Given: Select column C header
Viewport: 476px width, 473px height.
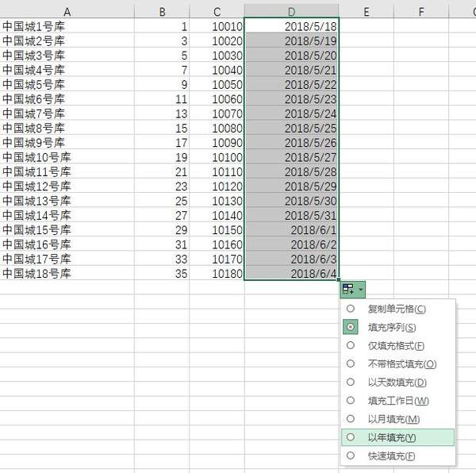Looking at the screenshot, I should (217, 12).
